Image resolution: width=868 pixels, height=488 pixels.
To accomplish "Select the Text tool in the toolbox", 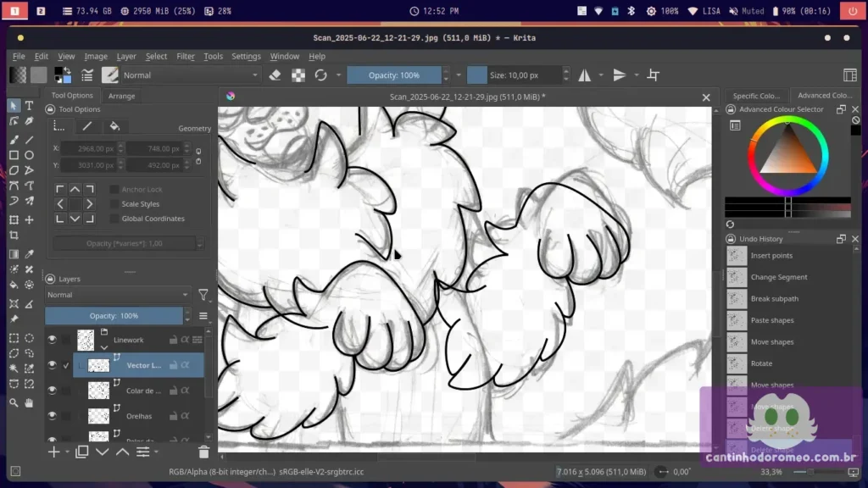I will click(x=30, y=106).
